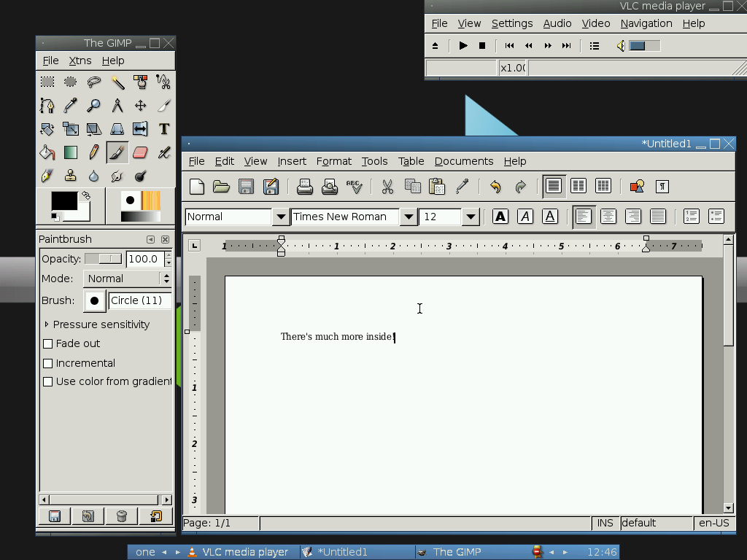
Task: Open the Documents menu
Action: (464, 161)
